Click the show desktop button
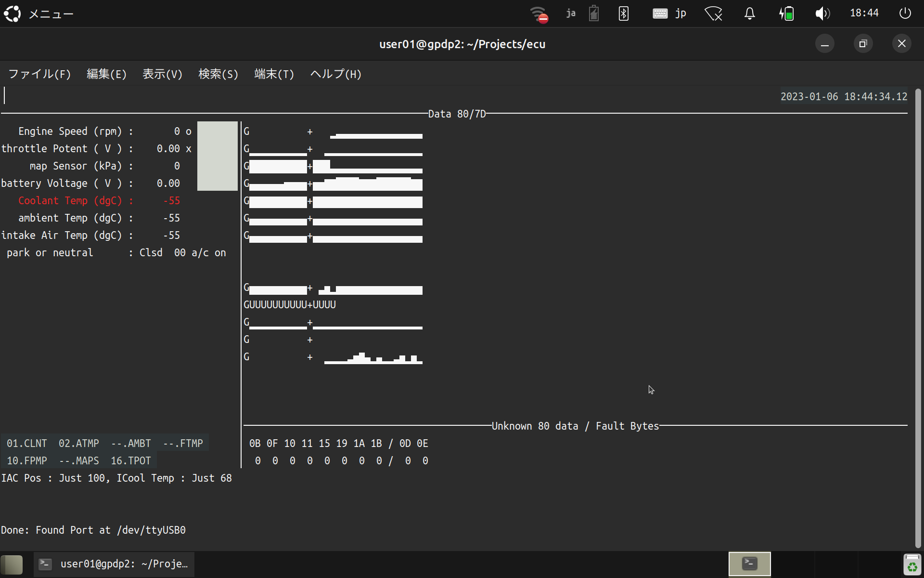 click(x=12, y=565)
